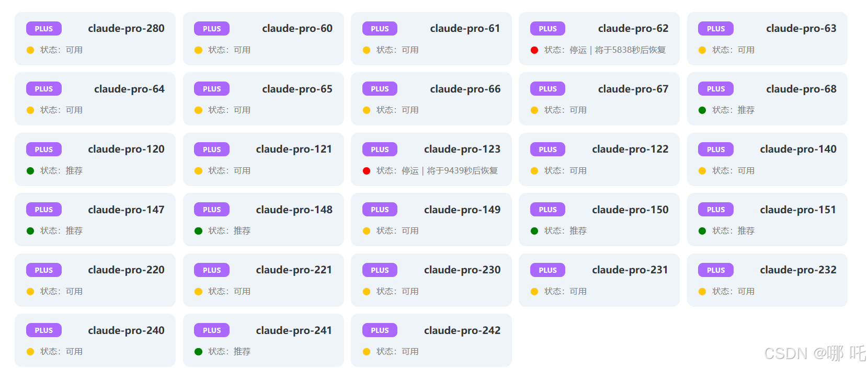Open the claude-pro-65 account name
868x369 pixels.
pos(297,89)
